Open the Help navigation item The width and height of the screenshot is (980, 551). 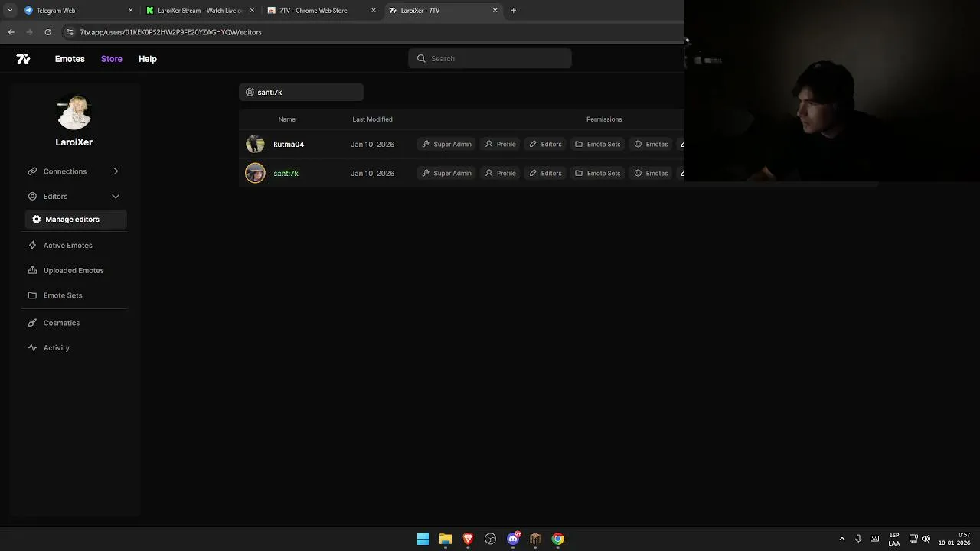pos(148,59)
